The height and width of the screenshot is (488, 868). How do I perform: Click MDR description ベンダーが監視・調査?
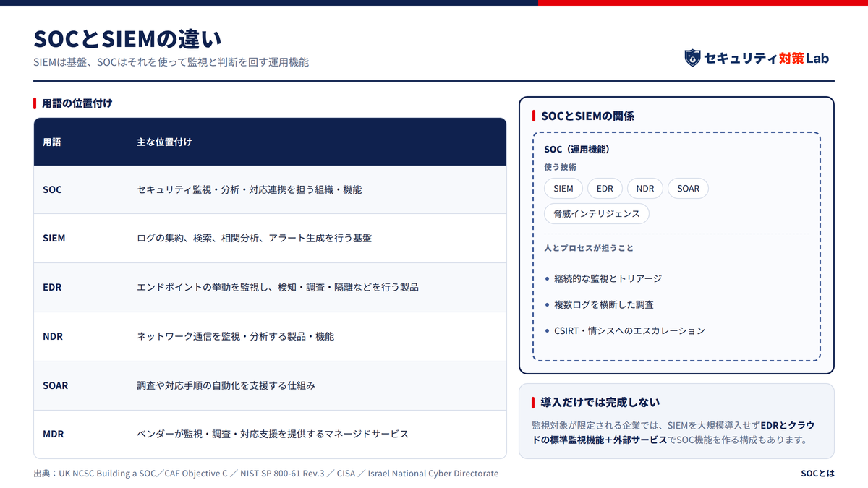[x=273, y=434]
